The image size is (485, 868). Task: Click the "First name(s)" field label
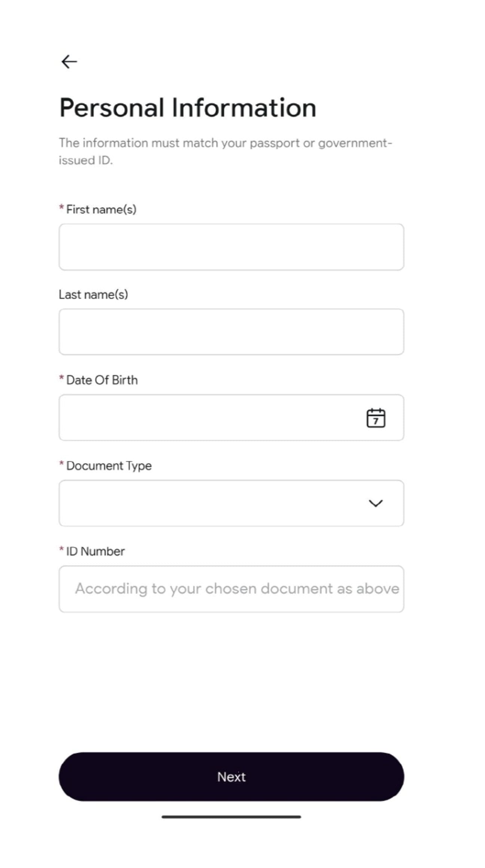[x=101, y=210]
